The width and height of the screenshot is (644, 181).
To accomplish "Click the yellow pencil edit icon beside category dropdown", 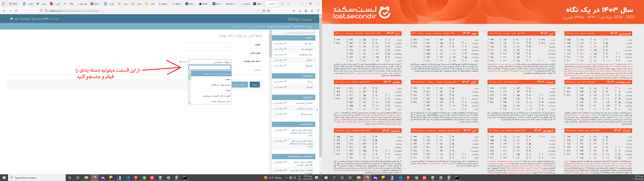I will [186, 62].
